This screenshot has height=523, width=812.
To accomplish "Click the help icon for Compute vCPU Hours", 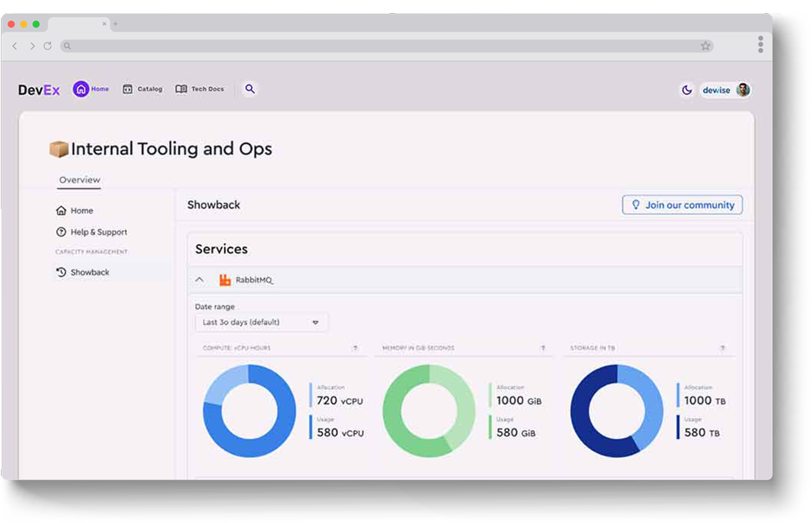I will click(x=355, y=348).
